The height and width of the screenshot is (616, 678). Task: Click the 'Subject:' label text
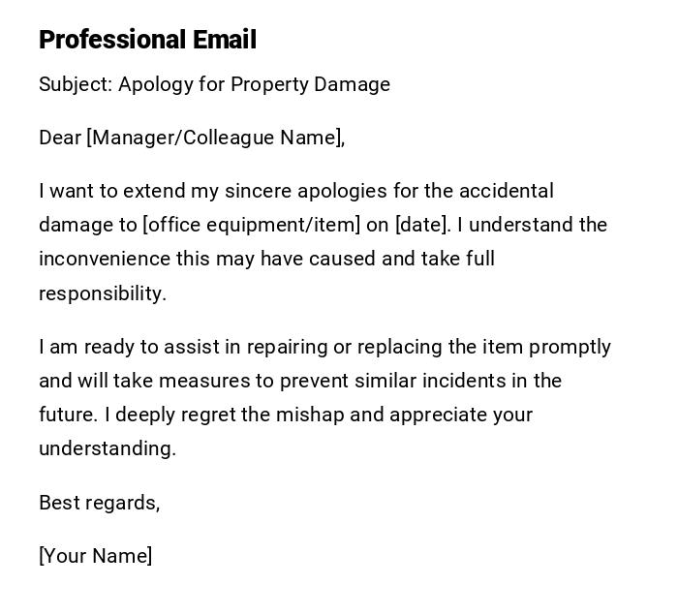tap(76, 84)
